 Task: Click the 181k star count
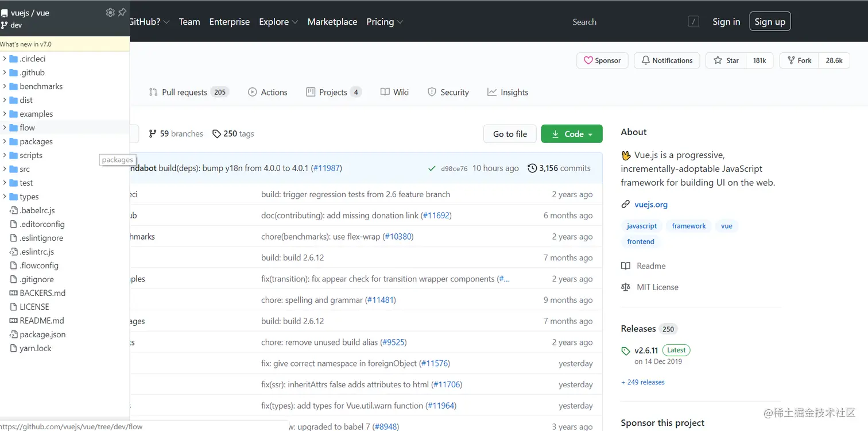point(759,60)
